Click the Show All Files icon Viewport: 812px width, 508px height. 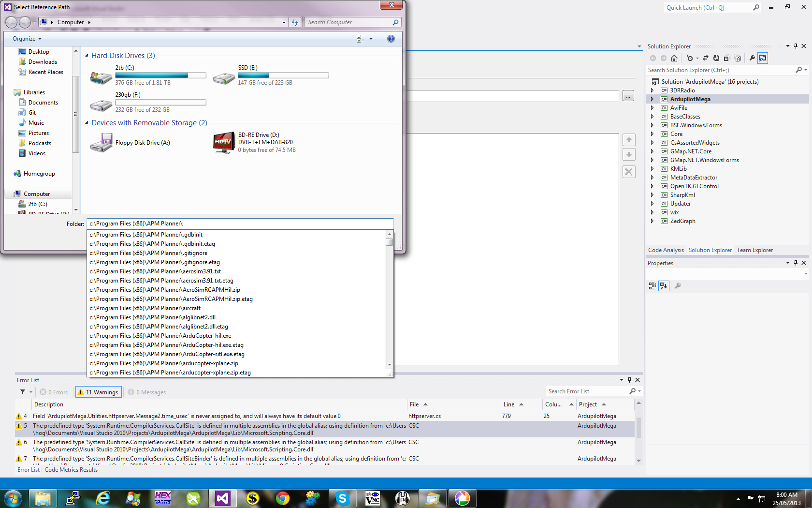738,58
